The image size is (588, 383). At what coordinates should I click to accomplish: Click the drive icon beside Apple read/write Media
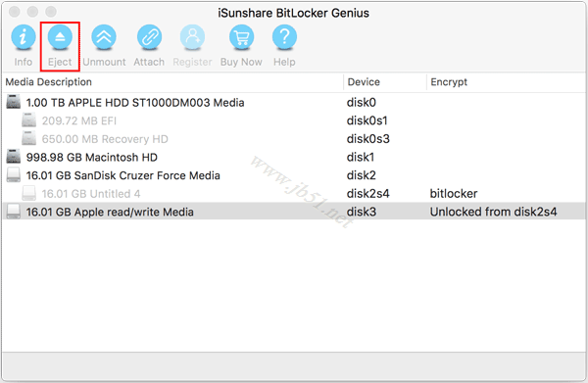(x=14, y=212)
